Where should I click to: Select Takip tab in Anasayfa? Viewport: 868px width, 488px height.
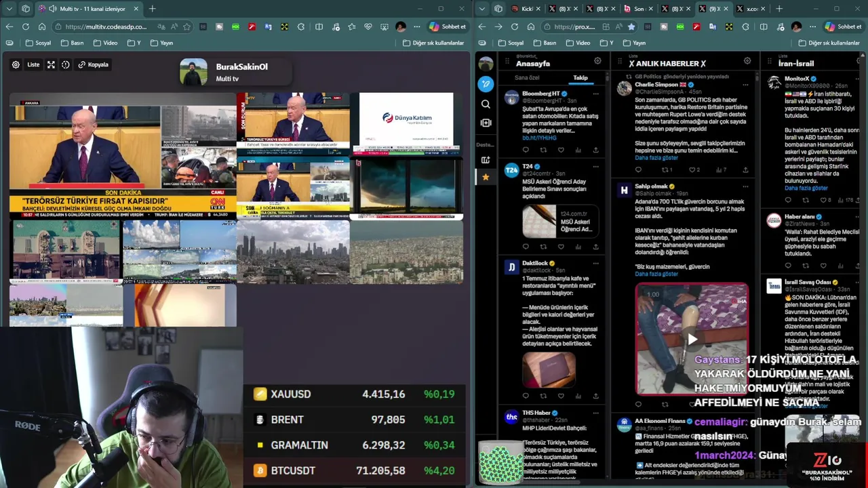580,77
